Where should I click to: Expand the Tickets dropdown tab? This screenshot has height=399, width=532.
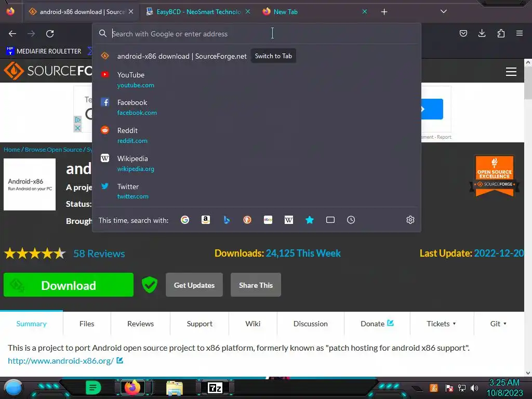click(441, 324)
